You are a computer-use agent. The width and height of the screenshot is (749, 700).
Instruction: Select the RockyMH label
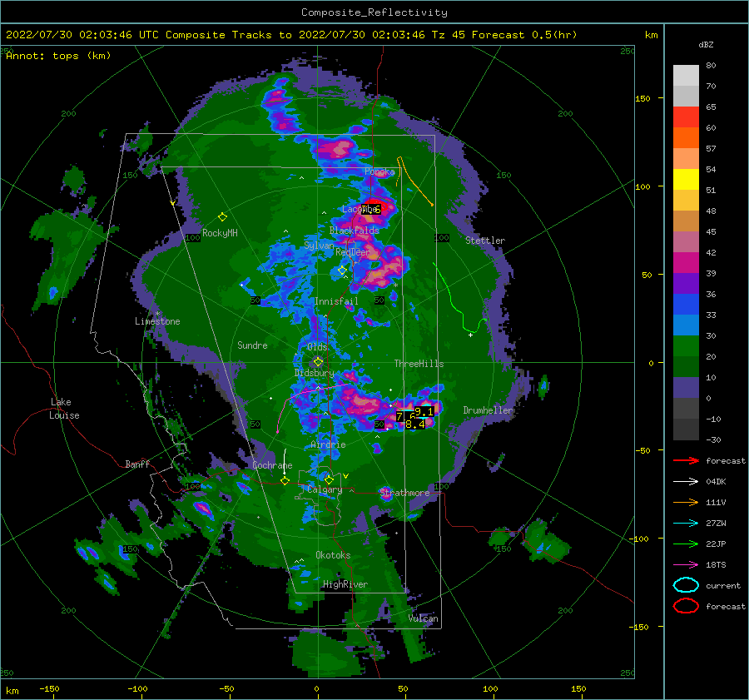coord(220,233)
